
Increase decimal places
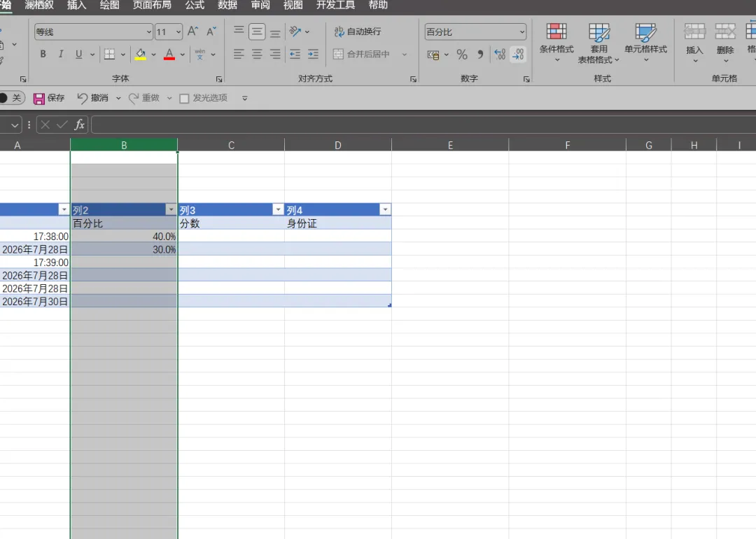pos(500,55)
